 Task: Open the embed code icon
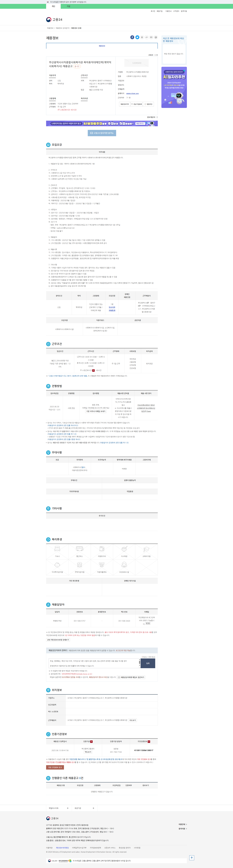point(146,37)
